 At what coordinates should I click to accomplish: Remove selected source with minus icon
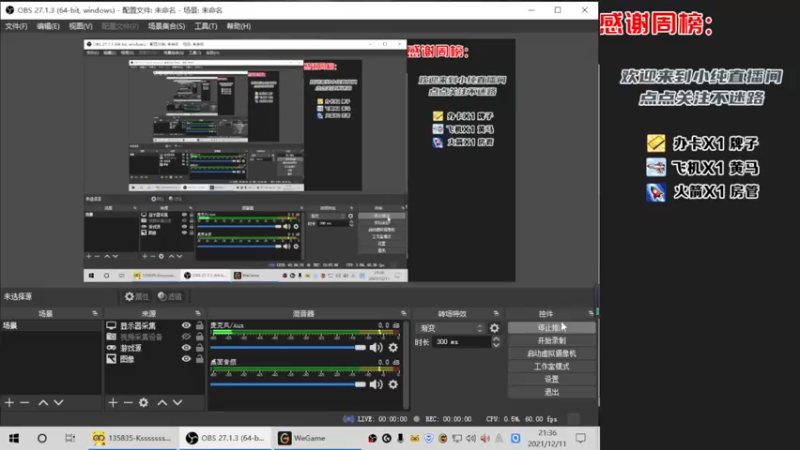[128, 403]
